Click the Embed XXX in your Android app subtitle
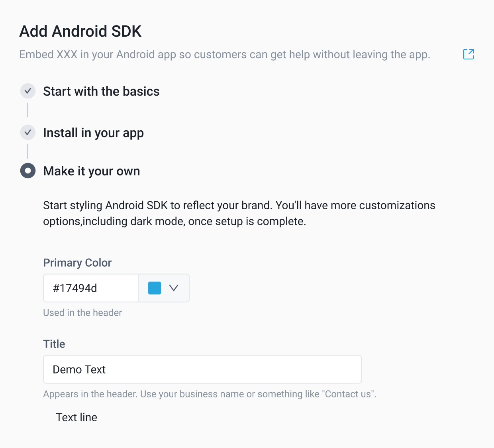 [225, 54]
